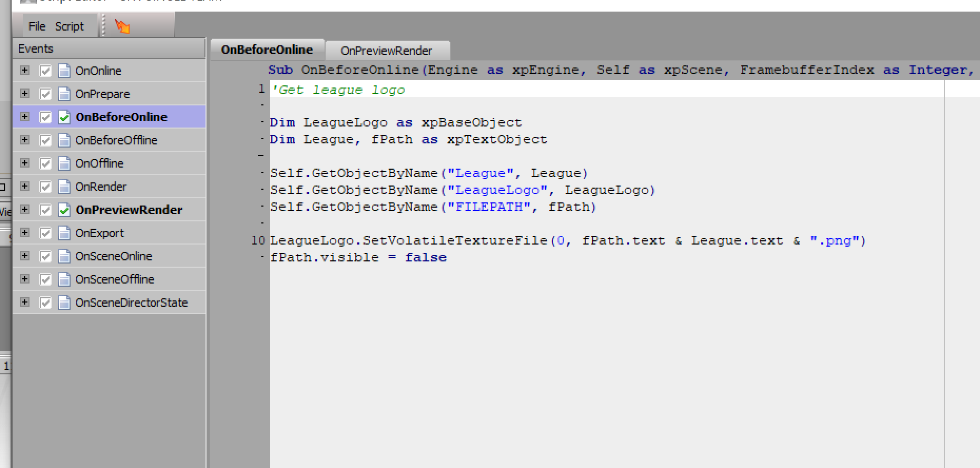This screenshot has height=468, width=980.
Task: Click the OnPreviewRender script document icon
Action: pos(64,210)
